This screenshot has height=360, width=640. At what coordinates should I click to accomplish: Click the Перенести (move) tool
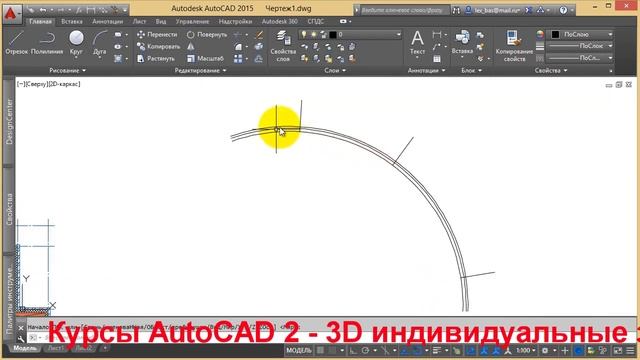(157, 35)
